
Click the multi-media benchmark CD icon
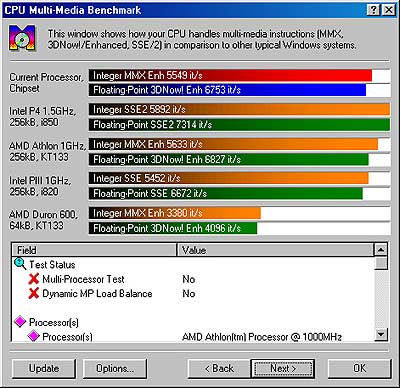pos(22,38)
